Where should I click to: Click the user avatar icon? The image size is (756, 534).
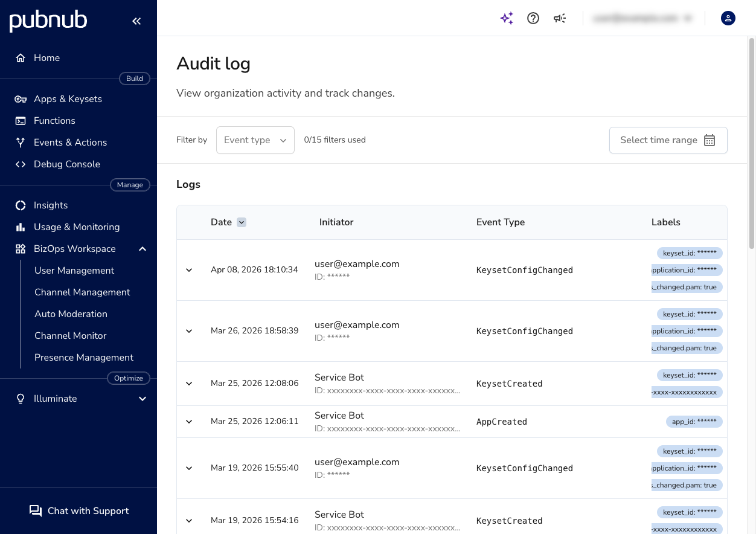pyautogui.click(x=728, y=18)
